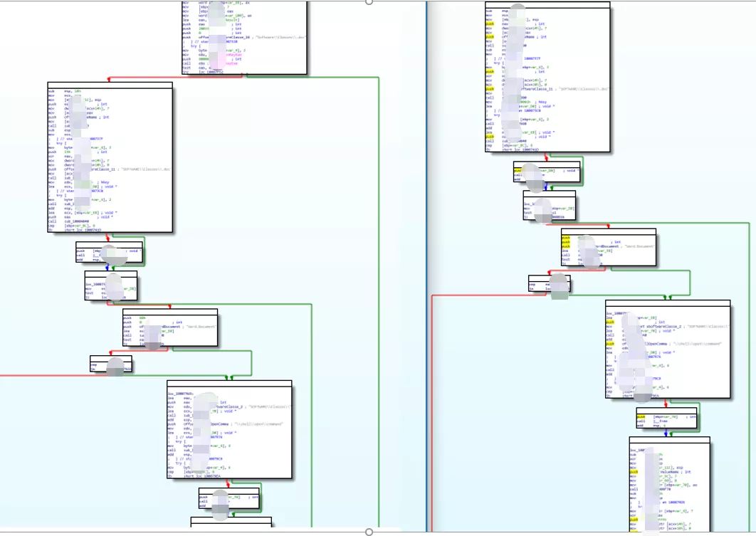
Task: Select right graph's bottom block referencing ValueName
Action: point(670,484)
